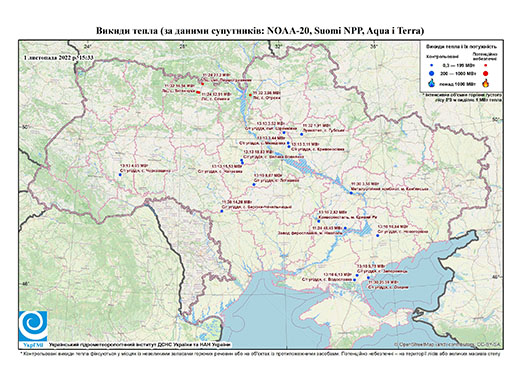Image resolution: width=520 pixels, height=368 pixels.
Task: Click the small red dot legend symbol
Action: [x=485, y=65]
